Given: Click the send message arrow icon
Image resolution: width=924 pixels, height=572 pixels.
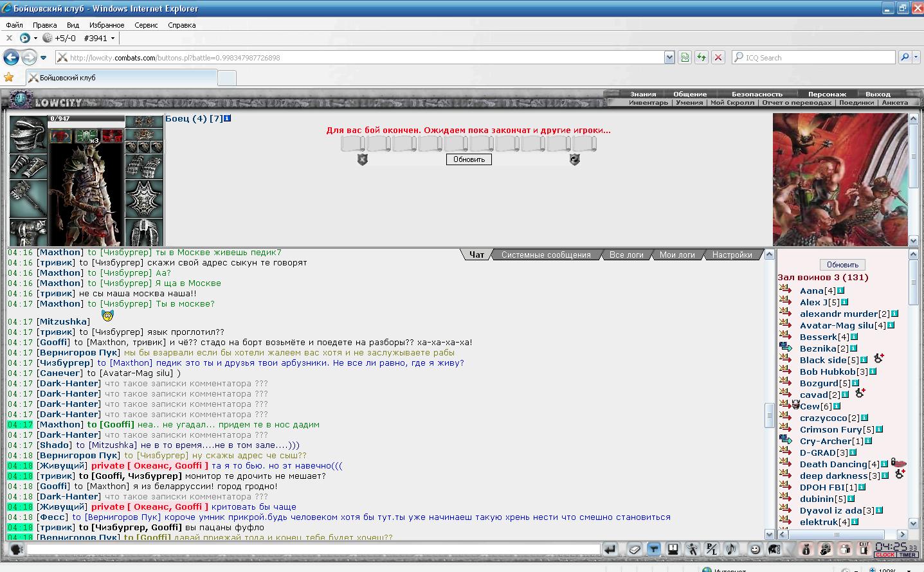Looking at the screenshot, I should tap(610, 549).
